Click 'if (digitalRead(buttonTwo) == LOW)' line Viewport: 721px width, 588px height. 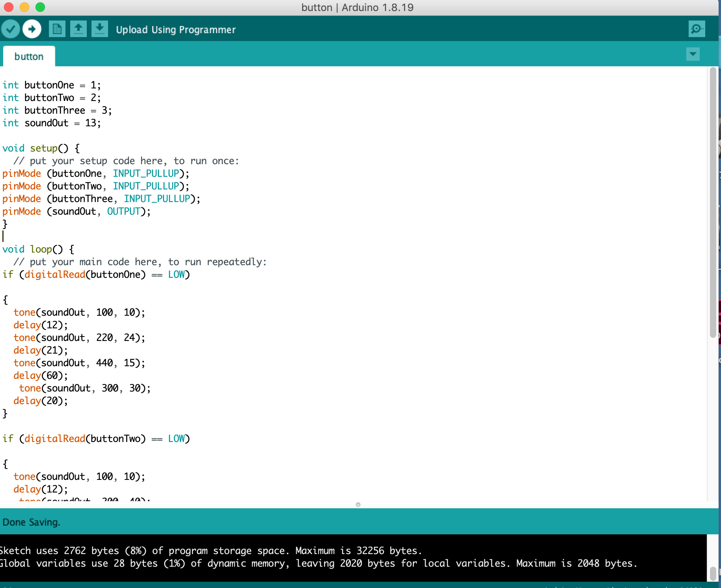(x=96, y=439)
